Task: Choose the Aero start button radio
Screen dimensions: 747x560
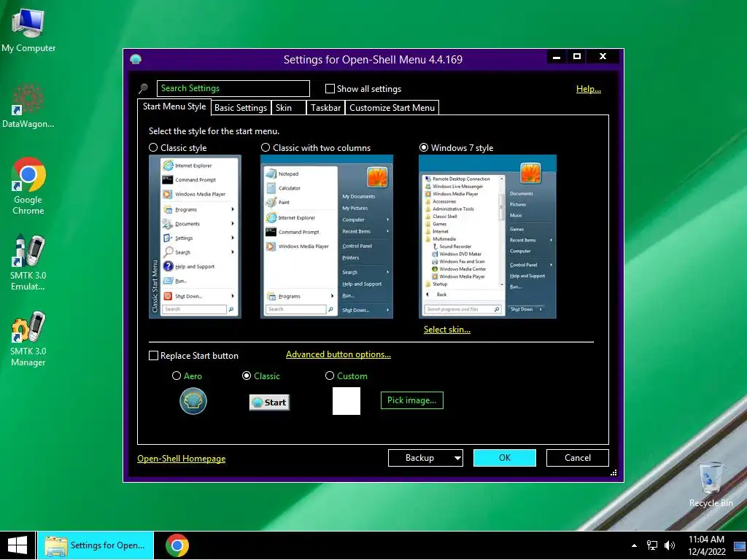Action: [177, 376]
